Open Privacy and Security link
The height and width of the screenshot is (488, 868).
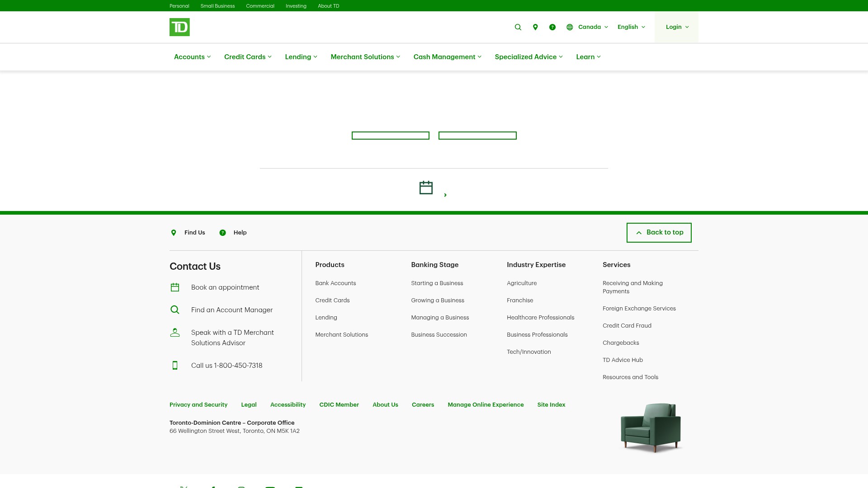click(198, 405)
